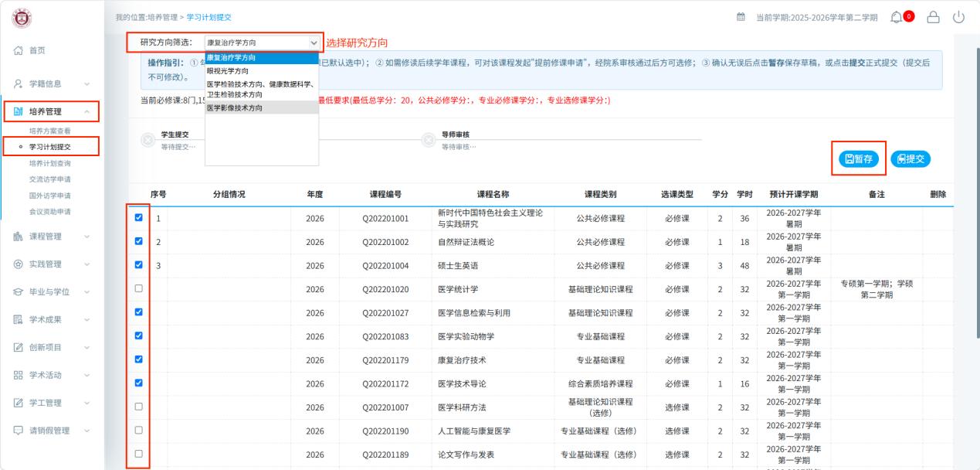Click the 删除 column header
This screenshot has width=980, height=470.
point(938,195)
